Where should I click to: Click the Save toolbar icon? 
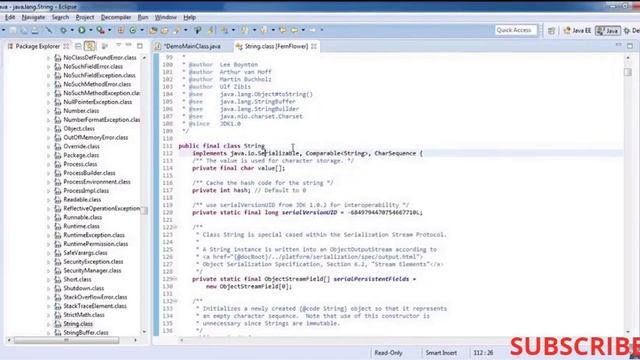point(13,30)
